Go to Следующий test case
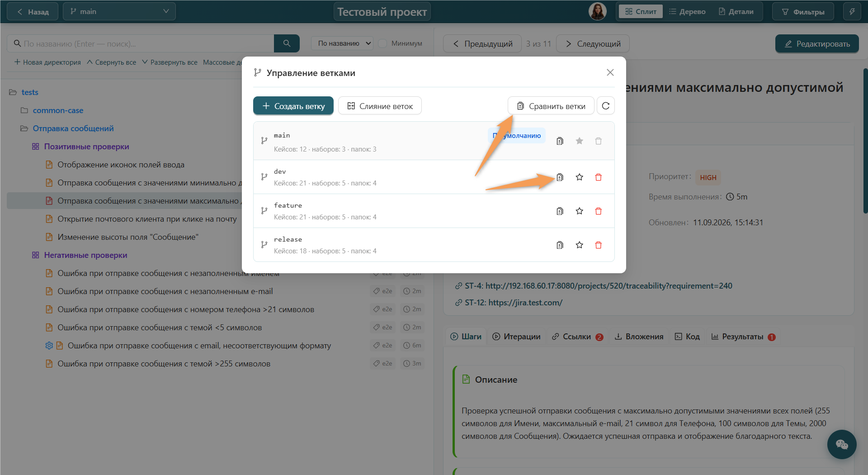Viewport: 868px width, 475px height. click(593, 44)
